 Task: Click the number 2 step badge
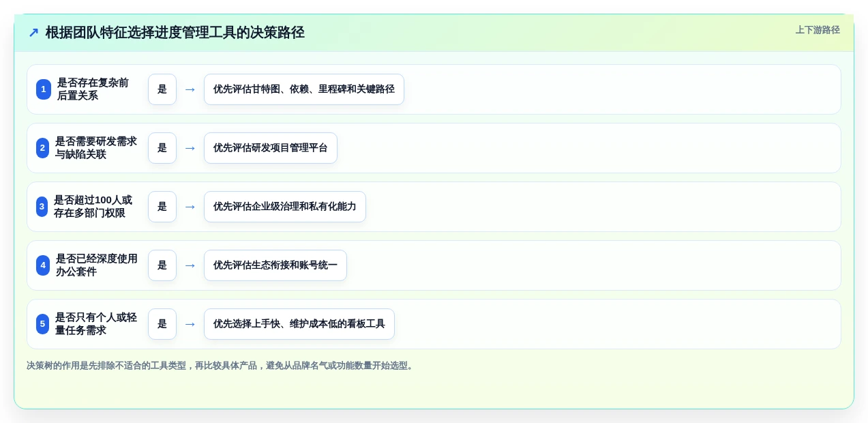(42, 148)
